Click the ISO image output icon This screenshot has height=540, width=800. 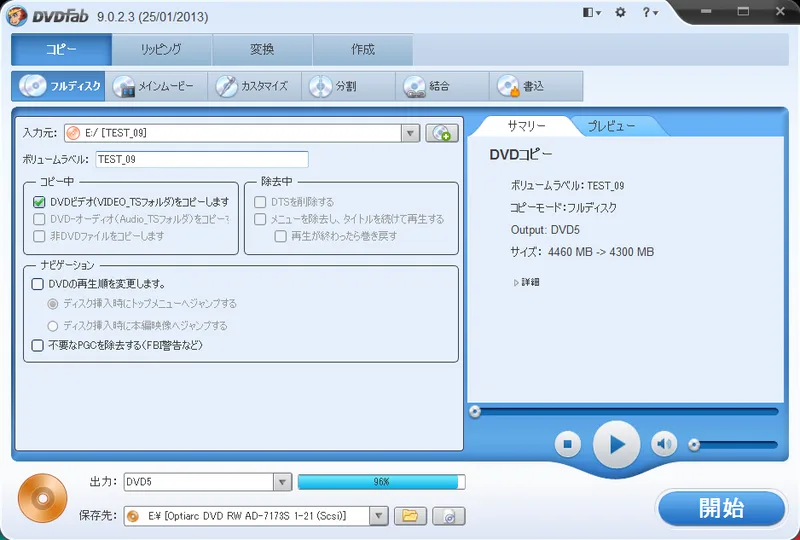pos(448,516)
